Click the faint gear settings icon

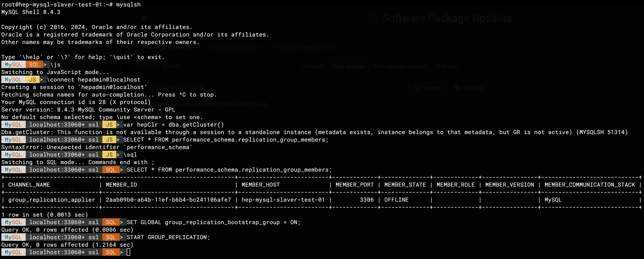tap(145, 18)
